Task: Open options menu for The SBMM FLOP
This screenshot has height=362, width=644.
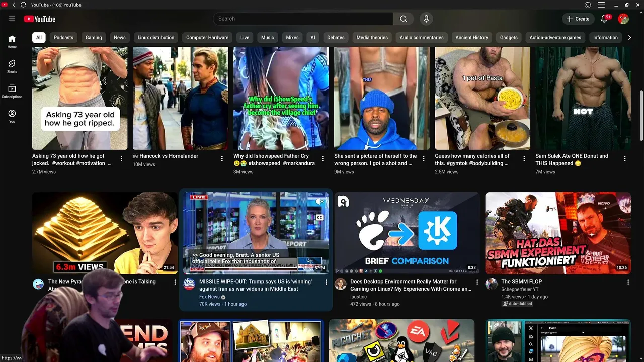Action: tap(628, 282)
